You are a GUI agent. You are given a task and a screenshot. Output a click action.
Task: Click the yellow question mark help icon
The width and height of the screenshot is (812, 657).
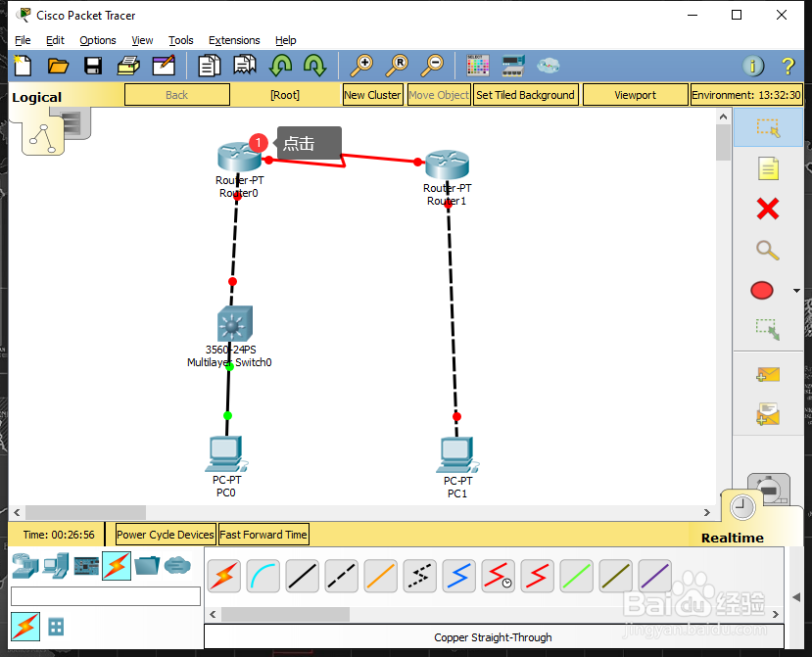[788, 66]
